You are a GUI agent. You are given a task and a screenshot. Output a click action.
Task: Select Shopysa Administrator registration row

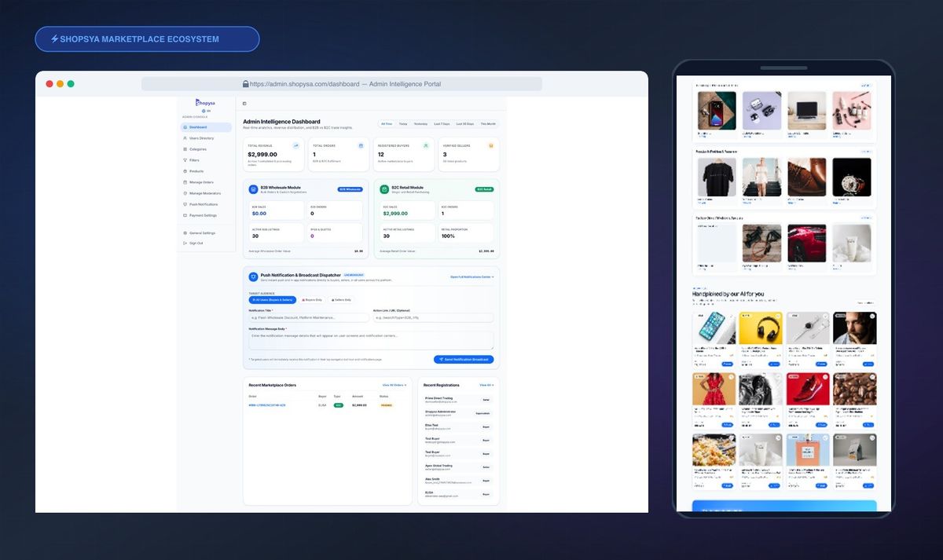(x=458, y=413)
